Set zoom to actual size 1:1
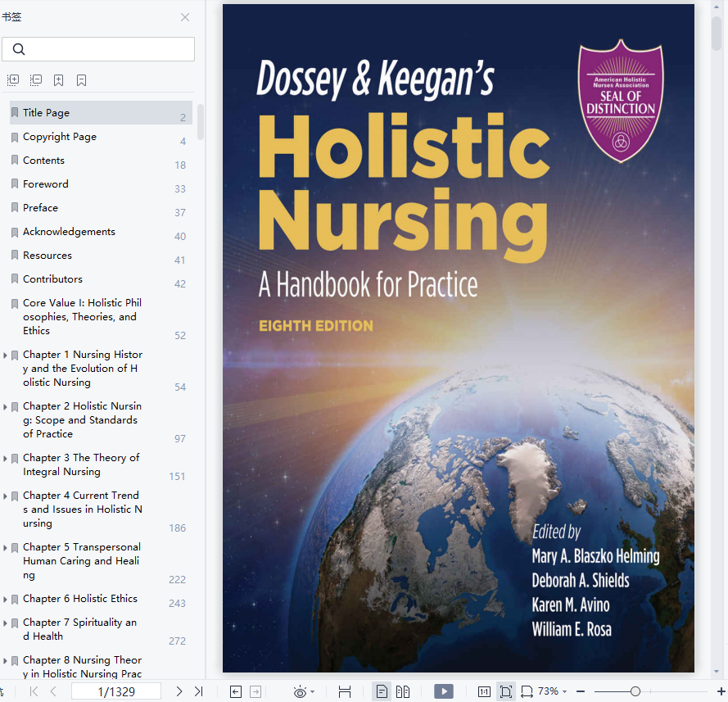Image resolution: width=728 pixels, height=702 pixels. [484, 692]
